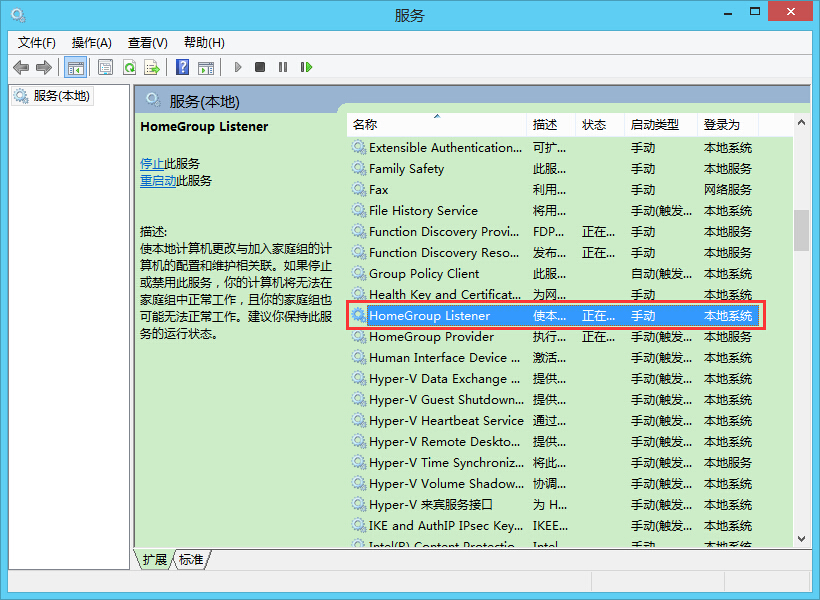Click the 停止 link to stop the service
Viewport: 820px width, 600px height.
coord(152,163)
